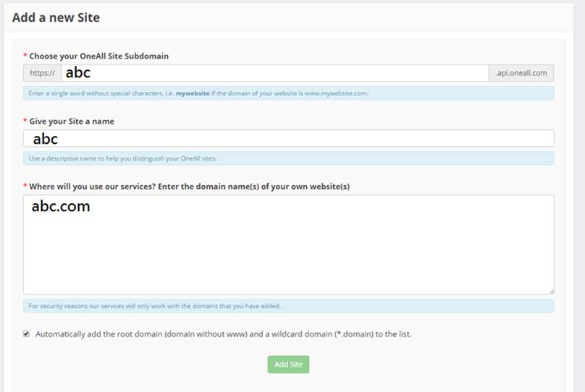This screenshot has height=392, width=585.
Task: Click the text area resize handle
Action: pos(551,291)
